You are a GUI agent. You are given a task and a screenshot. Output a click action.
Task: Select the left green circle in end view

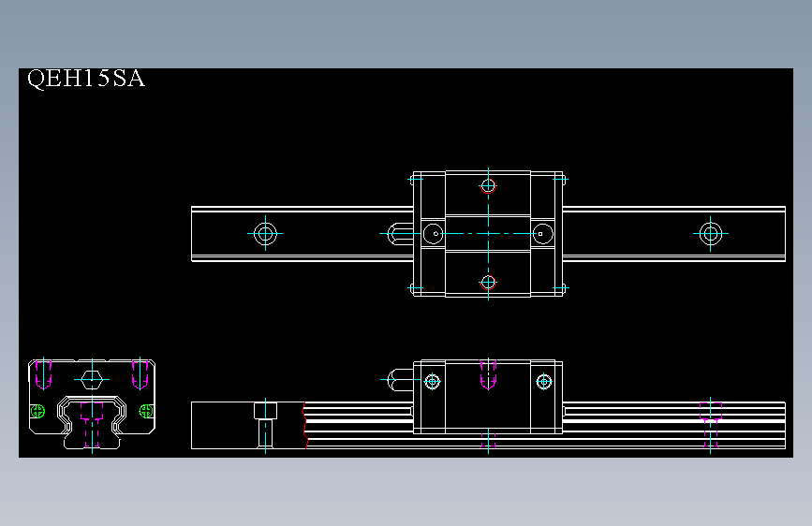(x=37, y=412)
